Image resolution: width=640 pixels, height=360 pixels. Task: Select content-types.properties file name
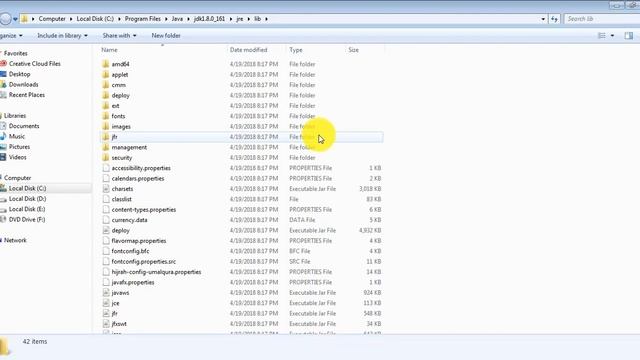coord(144,209)
